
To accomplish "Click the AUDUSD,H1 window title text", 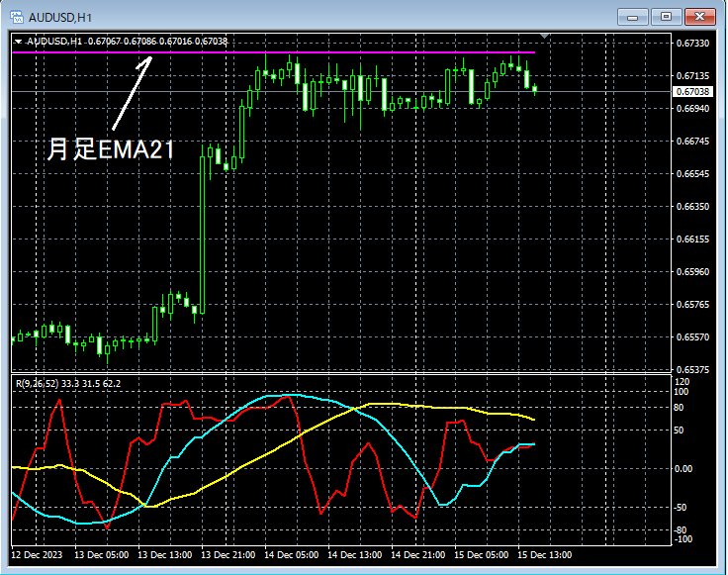I will pyautogui.click(x=60, y=18).
